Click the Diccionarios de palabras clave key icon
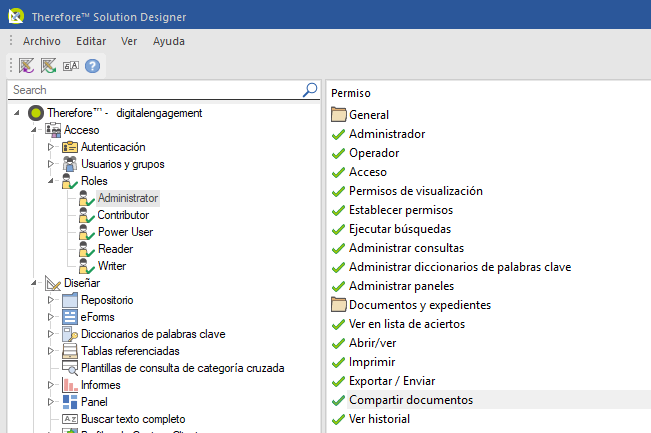Viewport: 651px width, 433px height. pyautogui.click(x=70, y=334)
